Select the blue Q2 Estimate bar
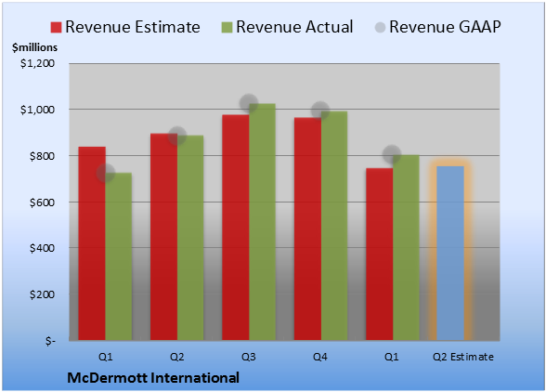The height and width of the screenshot is (392, 546). [x=450, y=253]
